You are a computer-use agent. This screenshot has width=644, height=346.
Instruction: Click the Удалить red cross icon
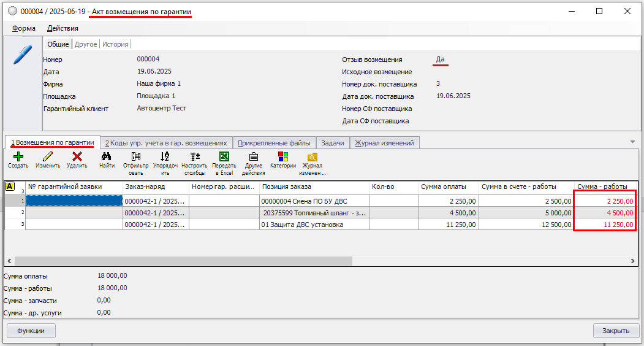pos(77,157)
